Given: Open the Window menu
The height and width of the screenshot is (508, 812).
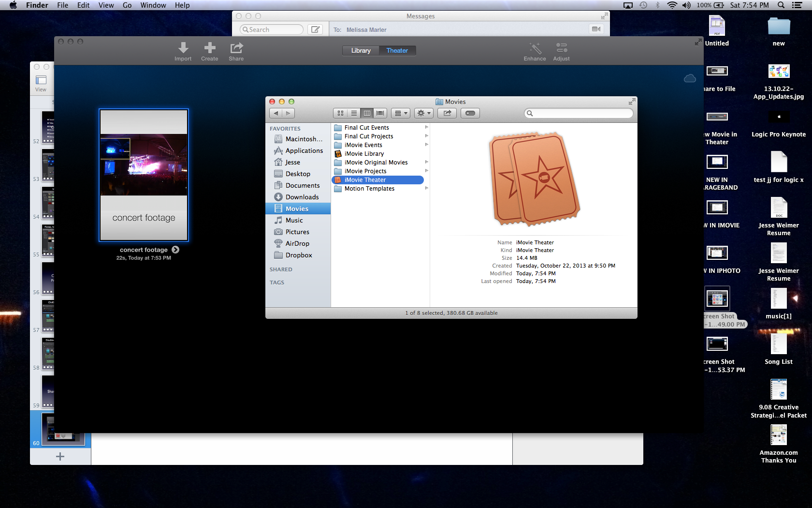Looking at the screenshot, I should 153,5.
